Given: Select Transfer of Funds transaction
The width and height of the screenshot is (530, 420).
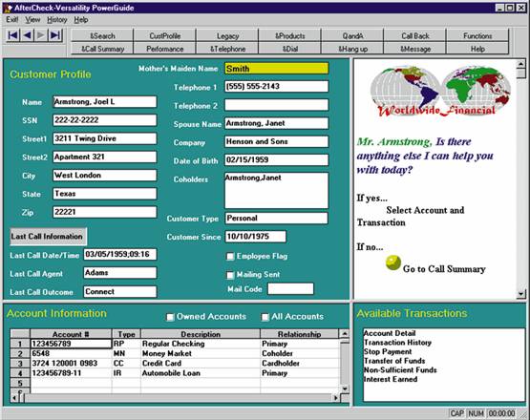Looking at the screenshot, I should coord(394,361).
